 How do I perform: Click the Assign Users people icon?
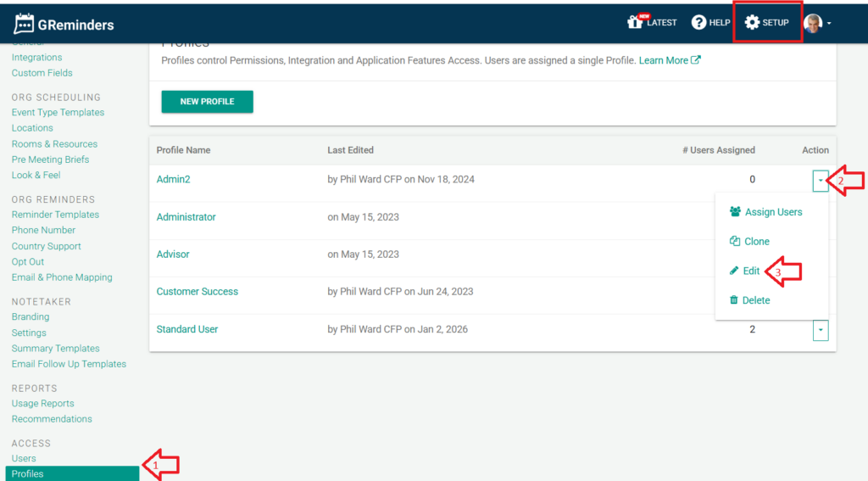tap(735, 212)
